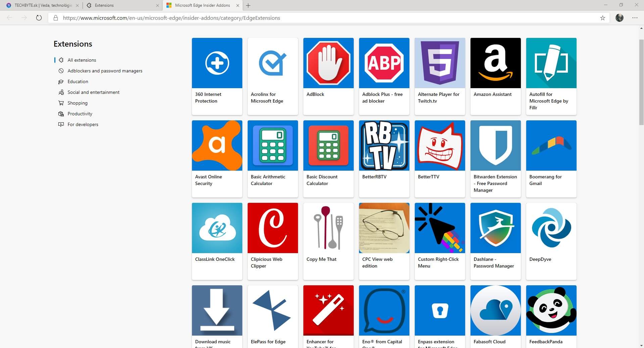The height and width of the screenshot is (348, 644).
Task: Open the BetterTTV extension icon
Action: pyautogui.click(x=440, y=146)
